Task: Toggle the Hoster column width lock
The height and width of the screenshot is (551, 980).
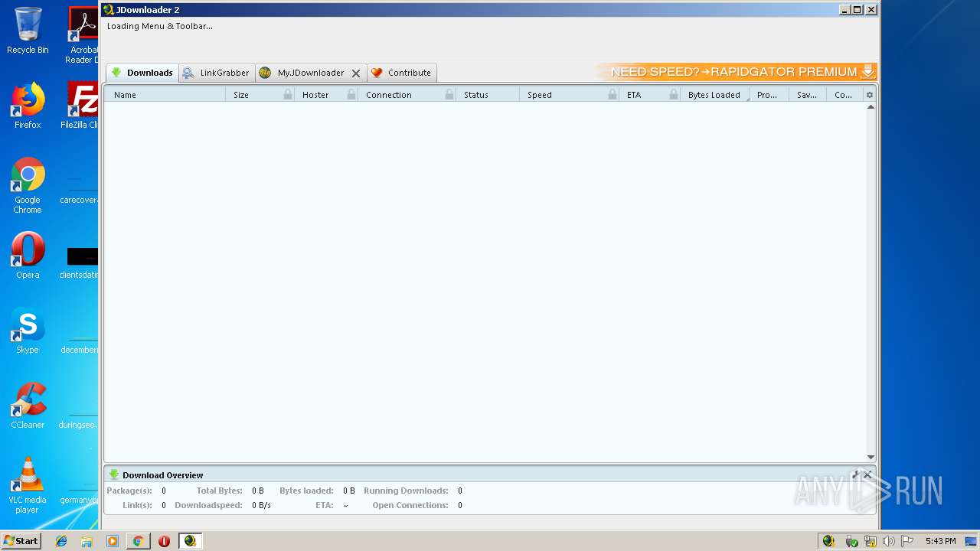Action: click(x=351, y=95)
